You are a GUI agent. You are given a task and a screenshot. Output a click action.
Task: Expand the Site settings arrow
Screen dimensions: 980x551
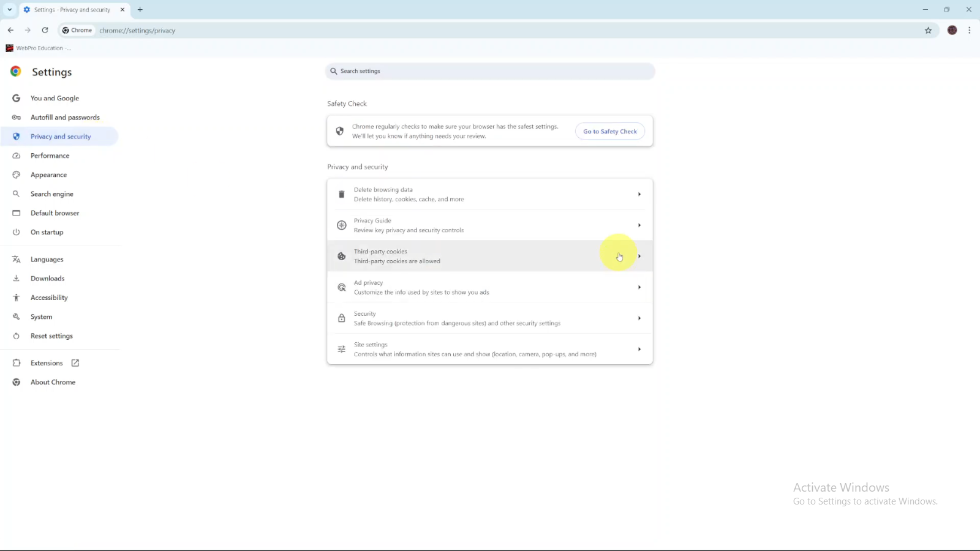click(x=639, y=349)
